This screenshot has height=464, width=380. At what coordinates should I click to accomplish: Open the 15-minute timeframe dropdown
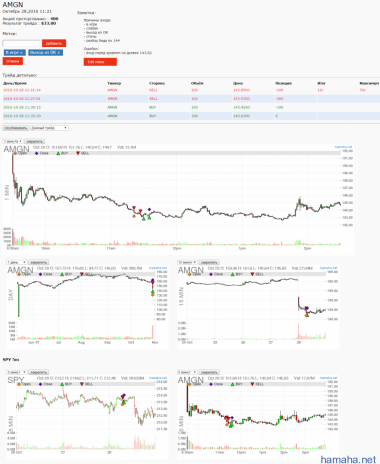[187, 262]
